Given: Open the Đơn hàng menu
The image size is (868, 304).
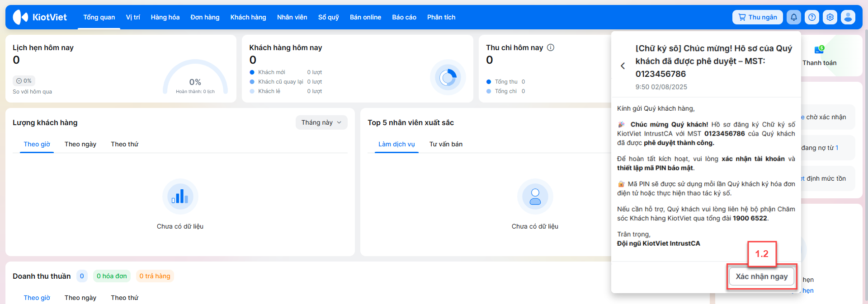Looking at the screenshot, I should click(205, 17).
